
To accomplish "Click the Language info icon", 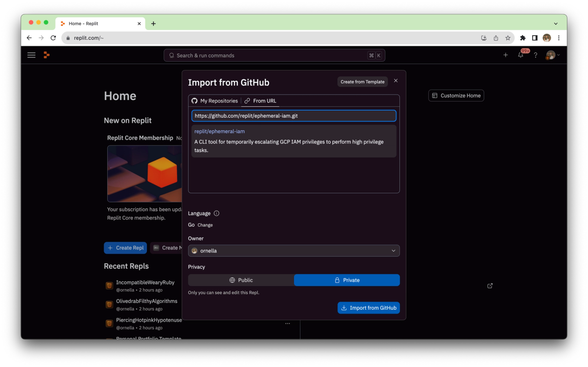I will coord(216,213).
